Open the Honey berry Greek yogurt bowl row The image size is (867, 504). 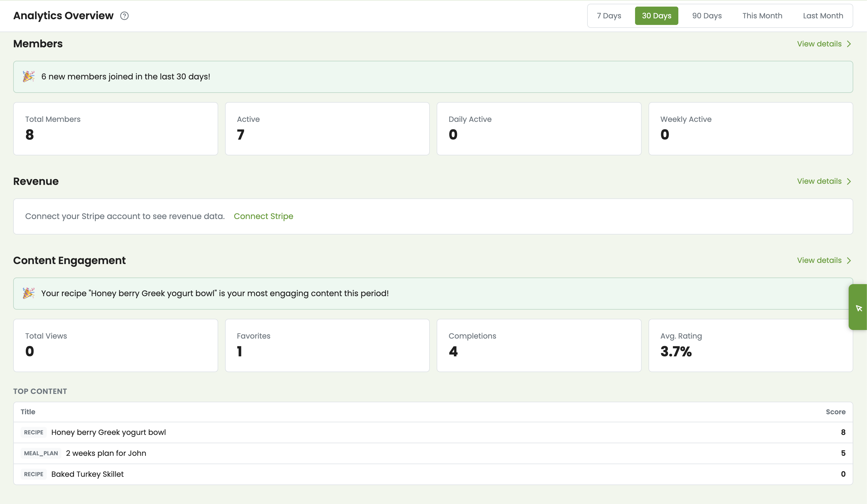coord(433,432)
